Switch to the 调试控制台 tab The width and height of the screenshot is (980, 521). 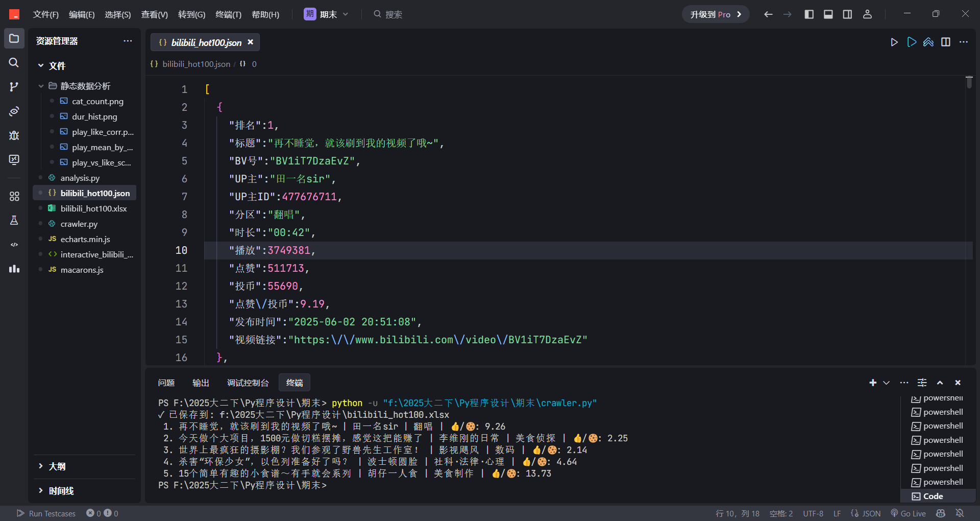[248, 383]
